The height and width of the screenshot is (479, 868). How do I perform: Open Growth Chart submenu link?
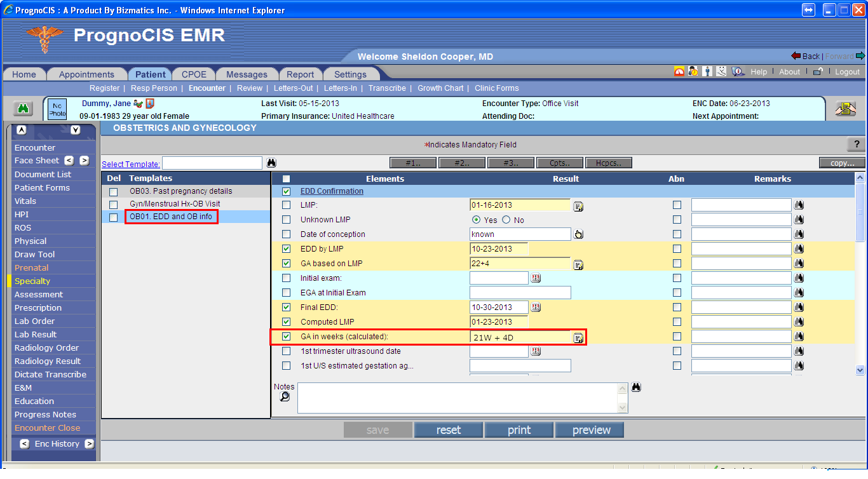coord(440,88)
